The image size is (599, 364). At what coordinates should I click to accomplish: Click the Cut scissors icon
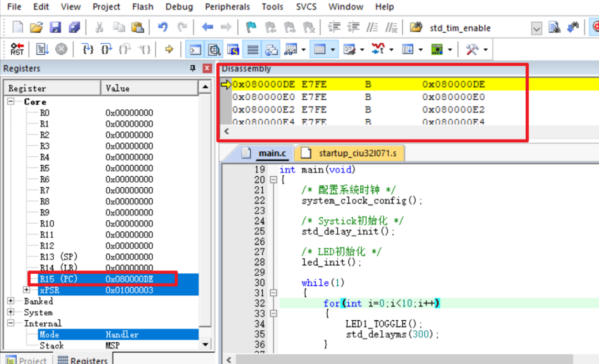[99, 28]
